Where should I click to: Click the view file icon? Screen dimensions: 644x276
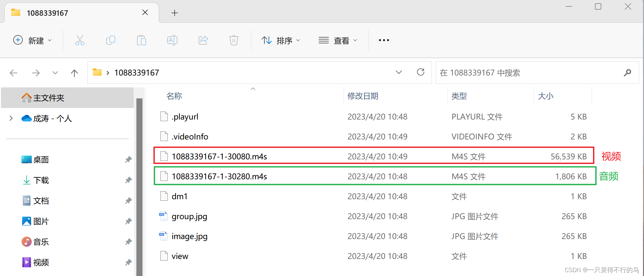pyautogui.click(x=164, y=256)
